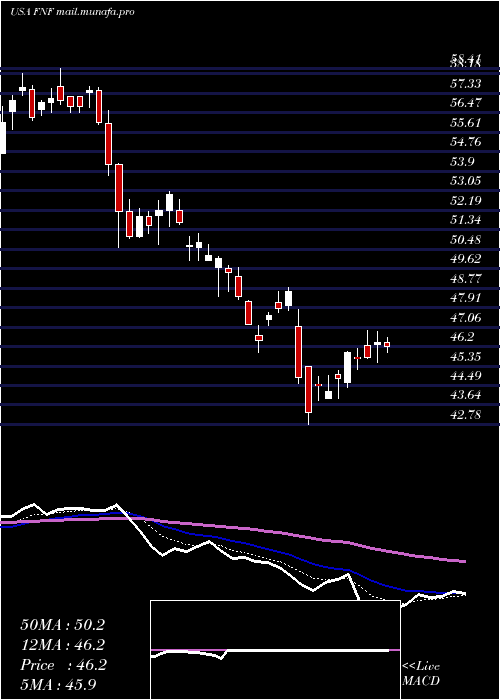Select the 48.77 price axis label
Screen dimensions: 500x700
point(466,279)
